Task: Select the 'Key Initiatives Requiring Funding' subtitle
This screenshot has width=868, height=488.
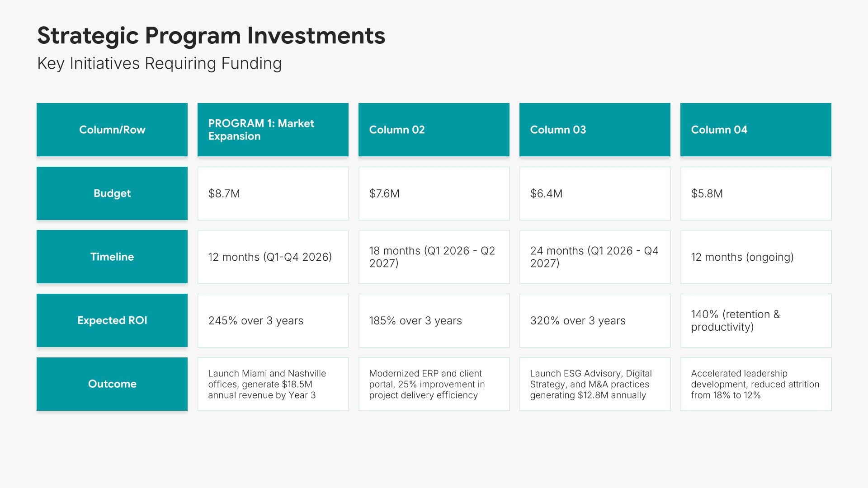Action: 159,64
